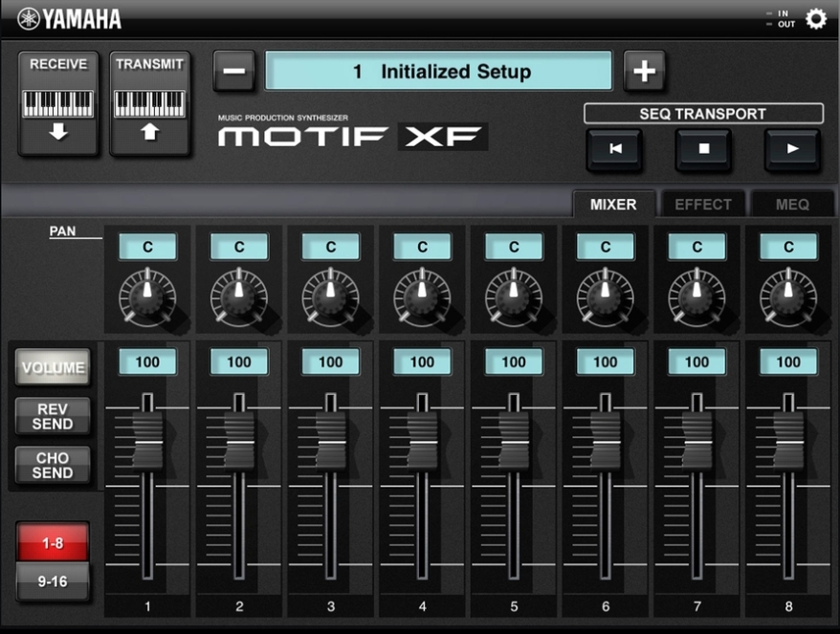The height and width of the screenshot is (634, 840).
Task: Click the volume fader handle for part 8
Action: click(x=788, y=443)
